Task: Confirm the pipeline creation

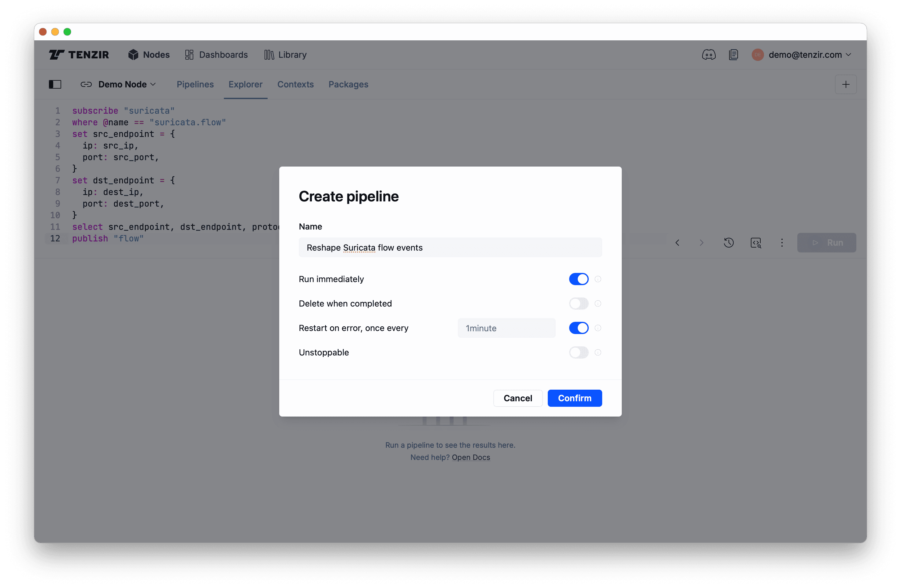Action: [574, 398]
